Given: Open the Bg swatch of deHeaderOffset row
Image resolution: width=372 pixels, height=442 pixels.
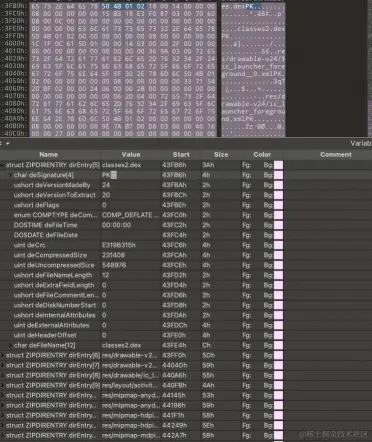Looking at the screenshot, I should click(x=278, y=335).
